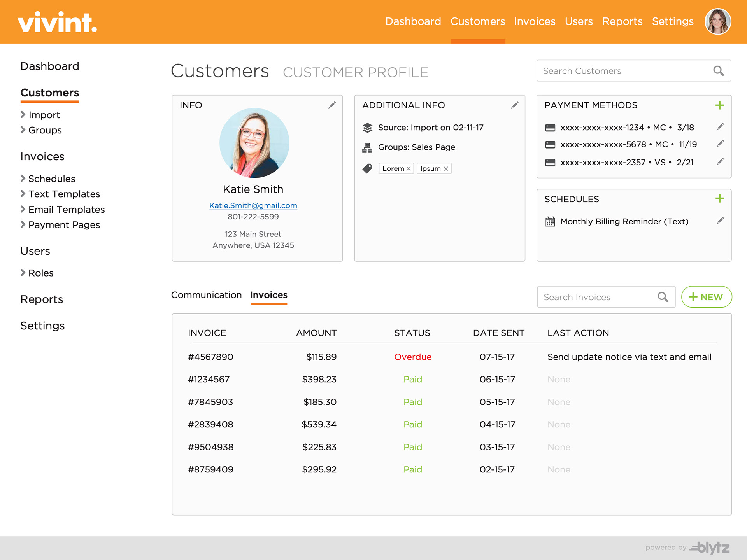The image size is (747, 560).
Task: Add a new payment method
Action: tap(719, 105)
